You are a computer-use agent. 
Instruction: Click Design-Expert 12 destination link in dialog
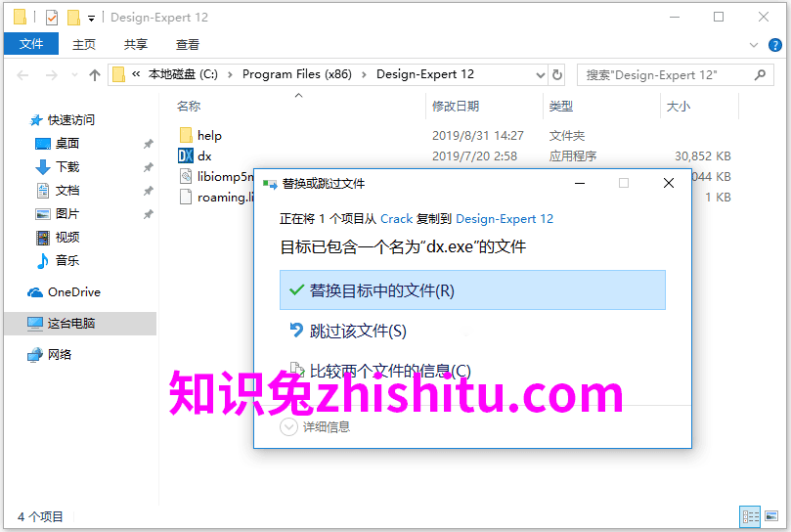[x=505, y=218]
